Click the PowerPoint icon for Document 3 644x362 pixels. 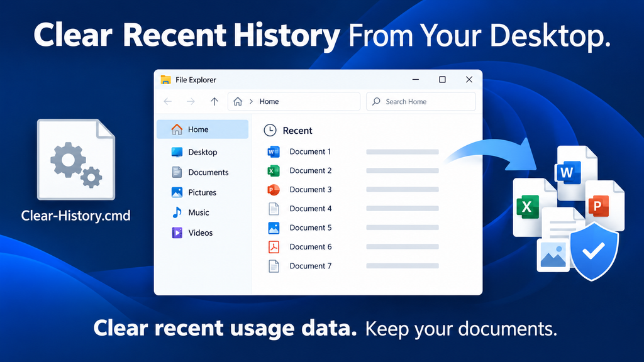coord(274,190)
